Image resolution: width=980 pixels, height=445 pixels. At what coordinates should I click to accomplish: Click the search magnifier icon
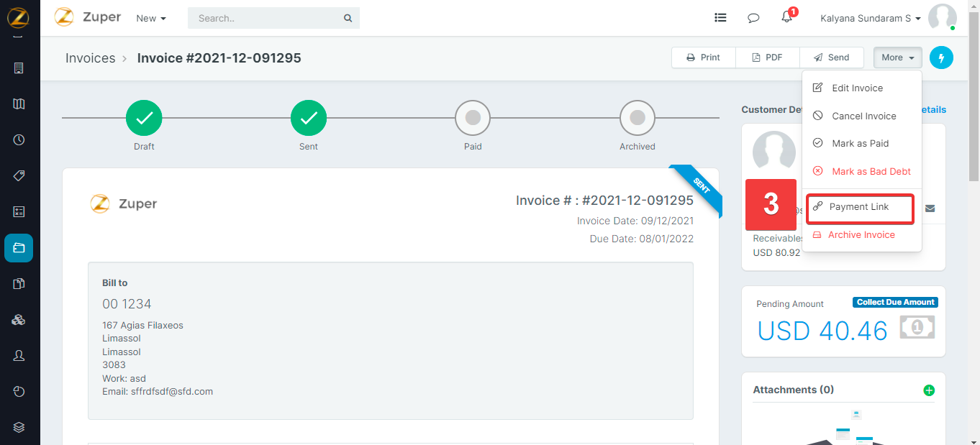pos(348,18)
